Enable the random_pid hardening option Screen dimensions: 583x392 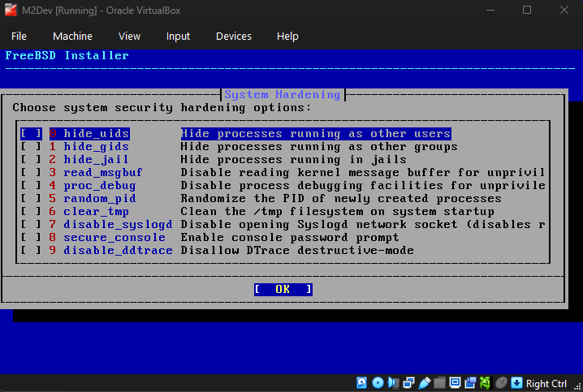pyautogui.click(x=31, y=199)
